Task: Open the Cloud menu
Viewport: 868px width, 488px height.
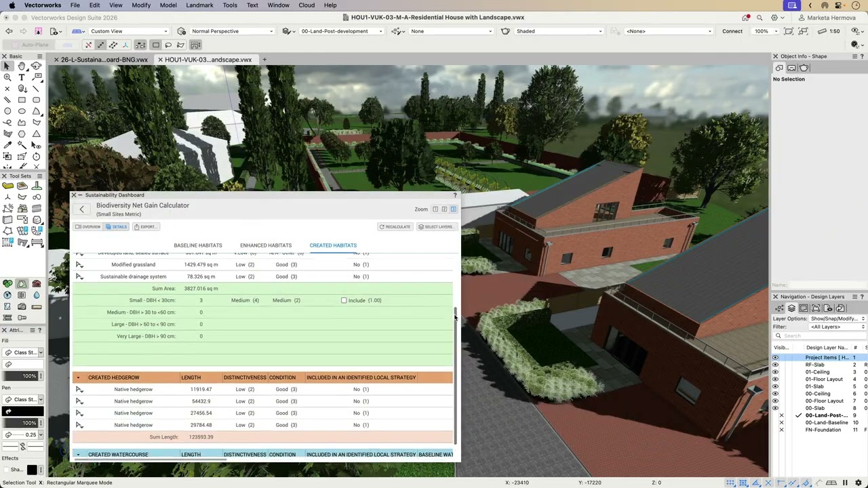Action: coord(307,5)
